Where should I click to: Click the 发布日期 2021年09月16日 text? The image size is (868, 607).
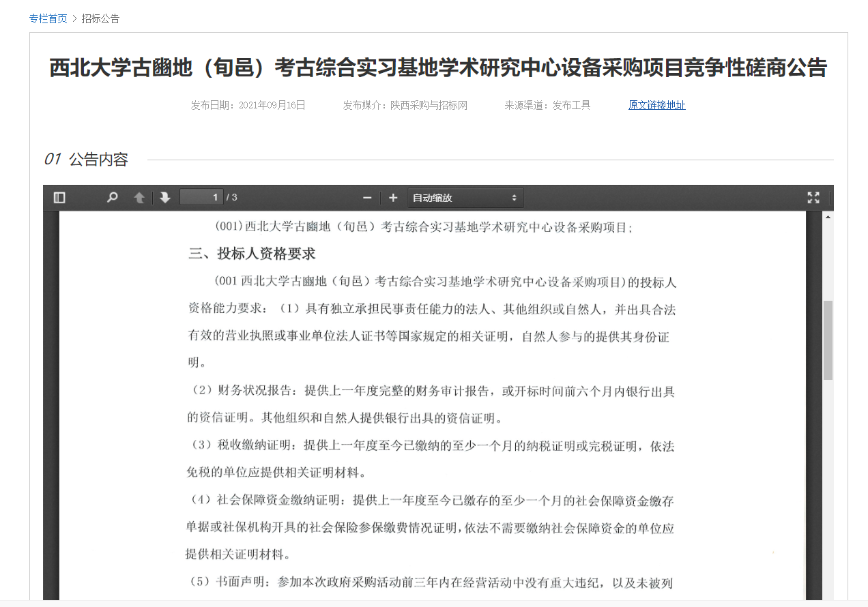click(248, 105)
